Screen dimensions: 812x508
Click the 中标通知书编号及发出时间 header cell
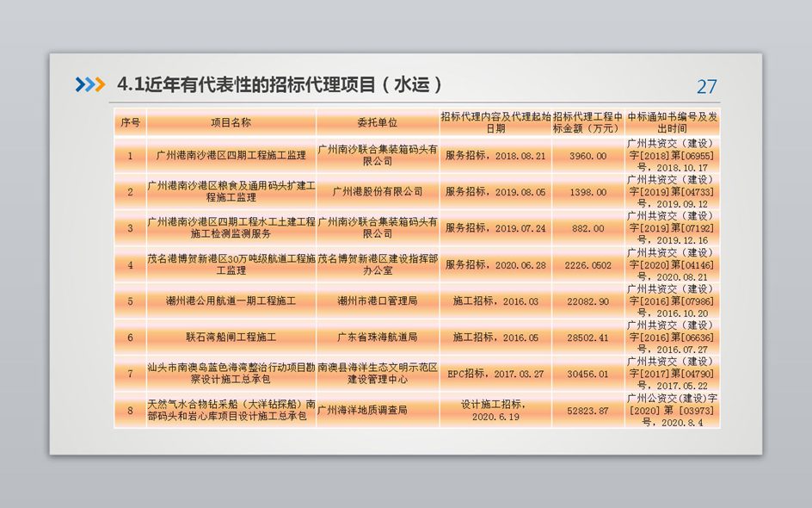tap(672, 122)
